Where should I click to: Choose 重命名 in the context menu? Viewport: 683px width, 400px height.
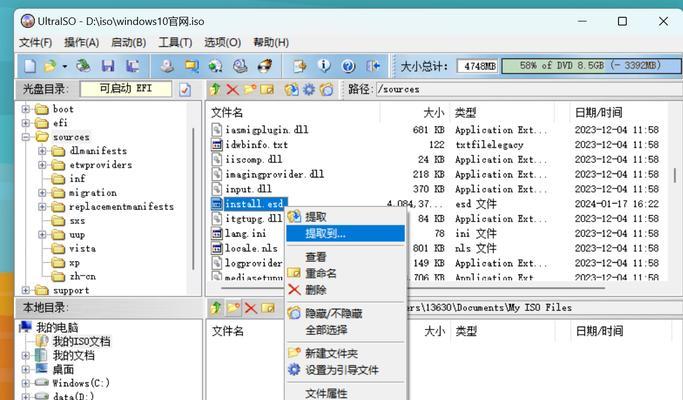[x=345, y=273]
